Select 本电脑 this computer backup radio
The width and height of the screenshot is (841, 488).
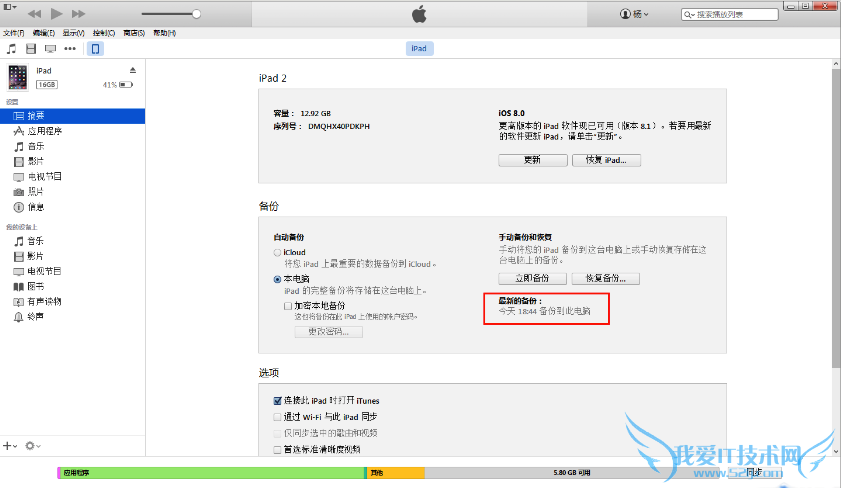pyautogui.click(x=277, y=279)
